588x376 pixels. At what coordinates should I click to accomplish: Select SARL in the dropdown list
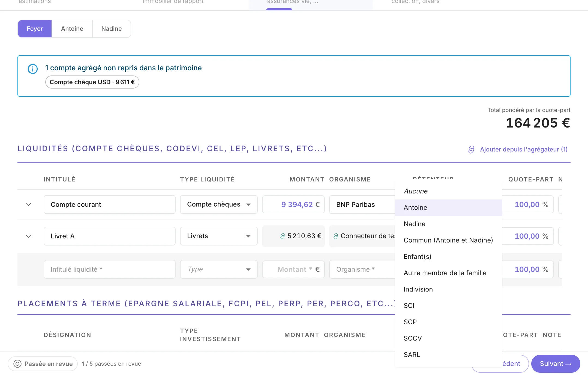click(x=448, y=355)
